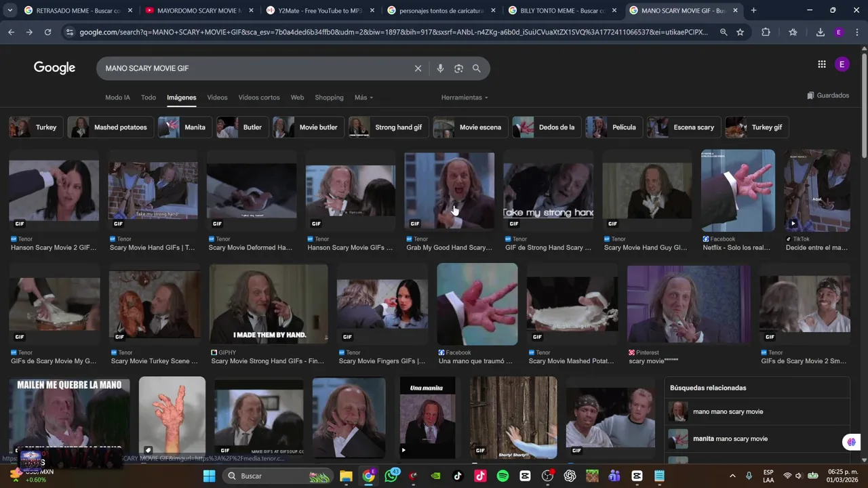Switch to the Modo IA tab
The height and width of the screenshot is (488, 868).
point(117,98)
